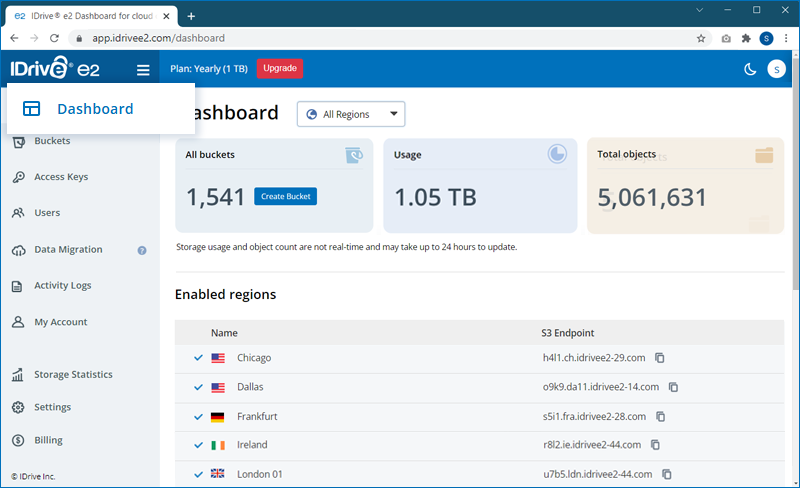Toggle the Frankfurt region checkmark

point(198,417)
